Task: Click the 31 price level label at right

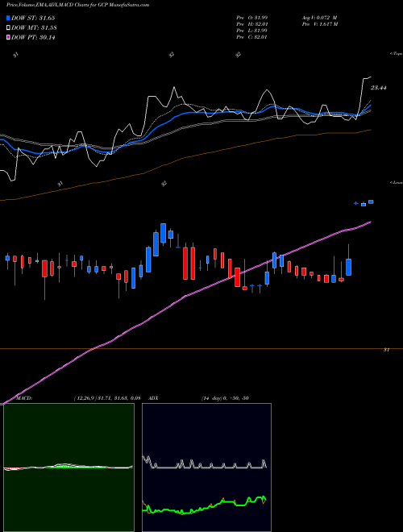Action: (x=386, y=350)
